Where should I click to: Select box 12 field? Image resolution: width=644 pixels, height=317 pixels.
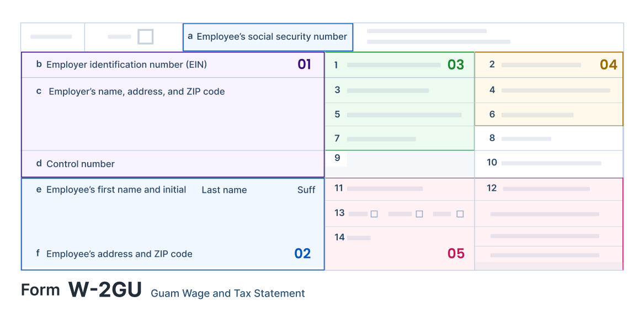[549, 189]
